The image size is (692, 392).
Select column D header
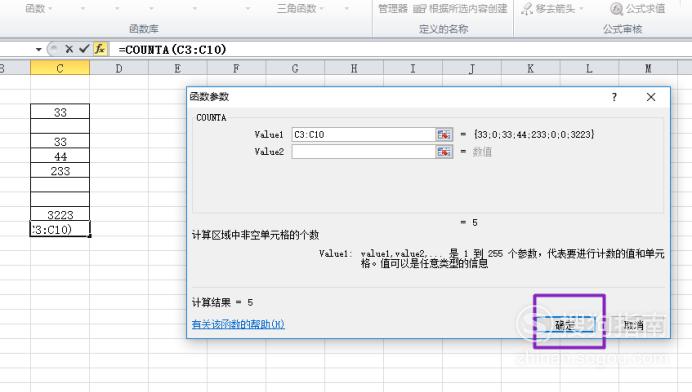click(119, 68)
